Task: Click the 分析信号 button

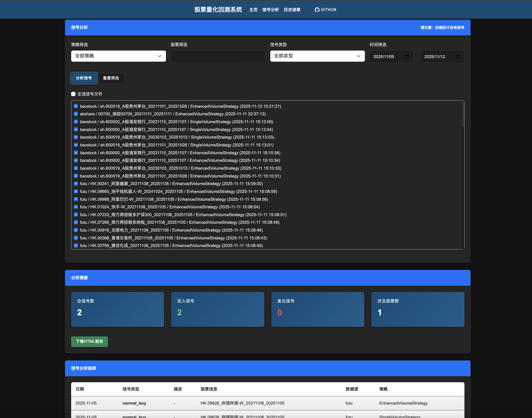Action: [84, 78]
